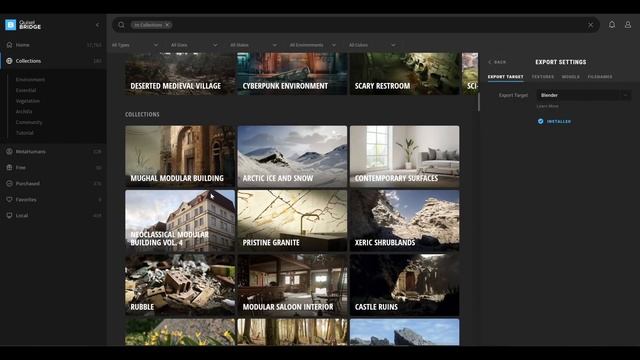Viewport: 640px width, 360px height.
Task: Open the user account icon
Action: coord(628,24)
